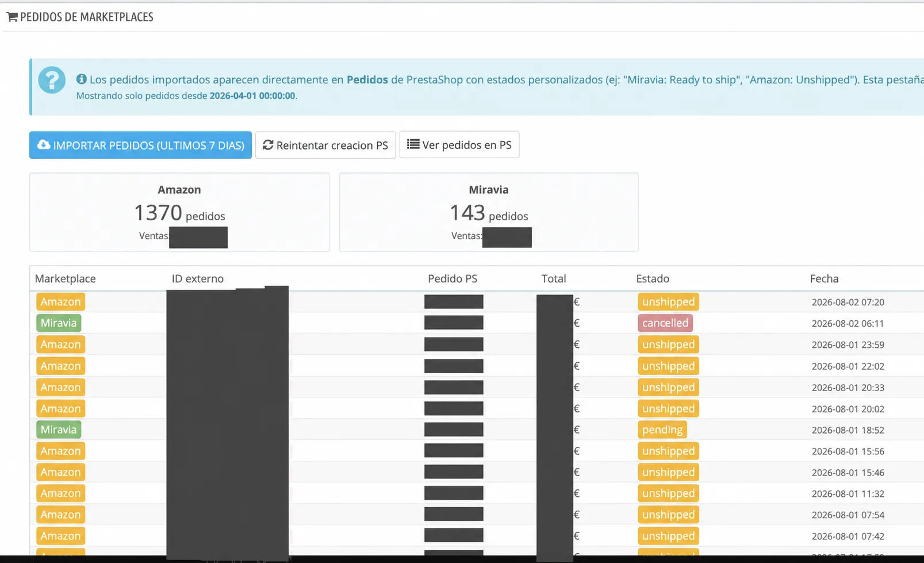Click the date 2026-08-01 11:32
The width and height of the screenshot is (924, 563).
point(848,494)
